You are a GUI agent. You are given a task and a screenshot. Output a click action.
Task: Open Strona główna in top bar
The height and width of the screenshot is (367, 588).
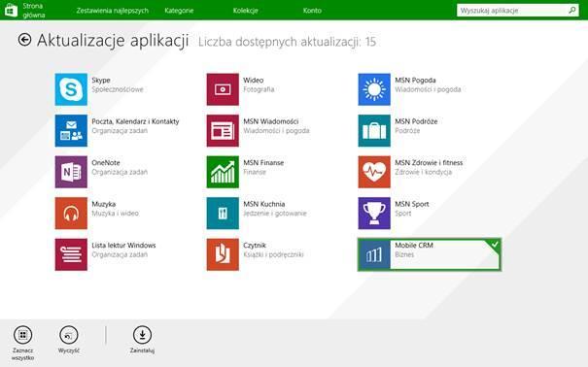(x=34, y=11)
